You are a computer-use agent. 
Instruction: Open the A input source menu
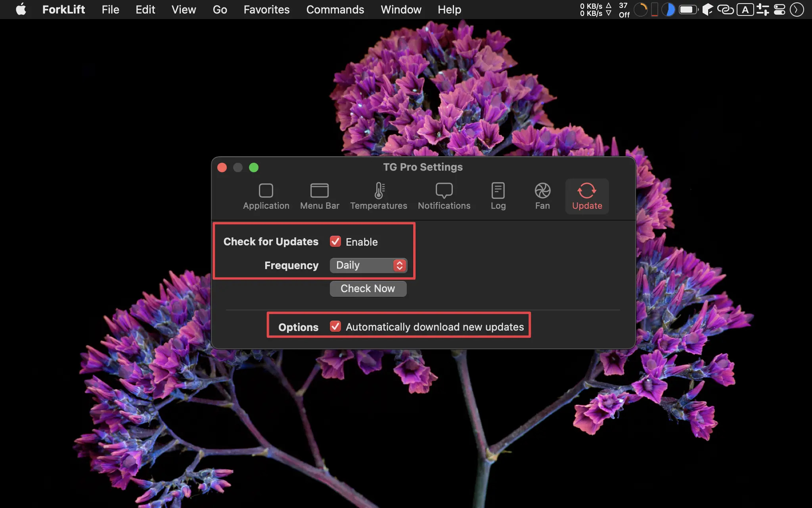[x=745, y=10]
